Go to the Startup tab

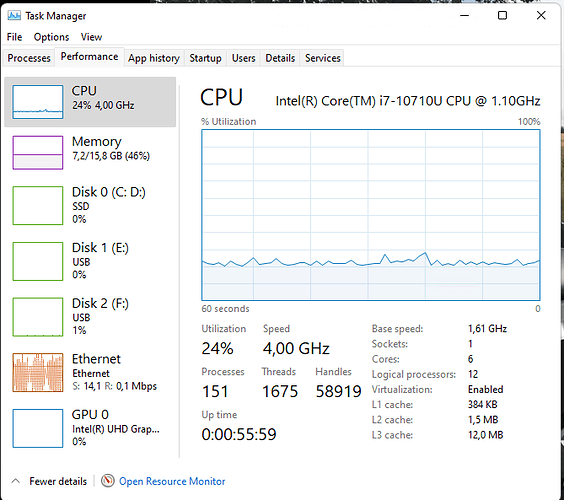(205, 58)
